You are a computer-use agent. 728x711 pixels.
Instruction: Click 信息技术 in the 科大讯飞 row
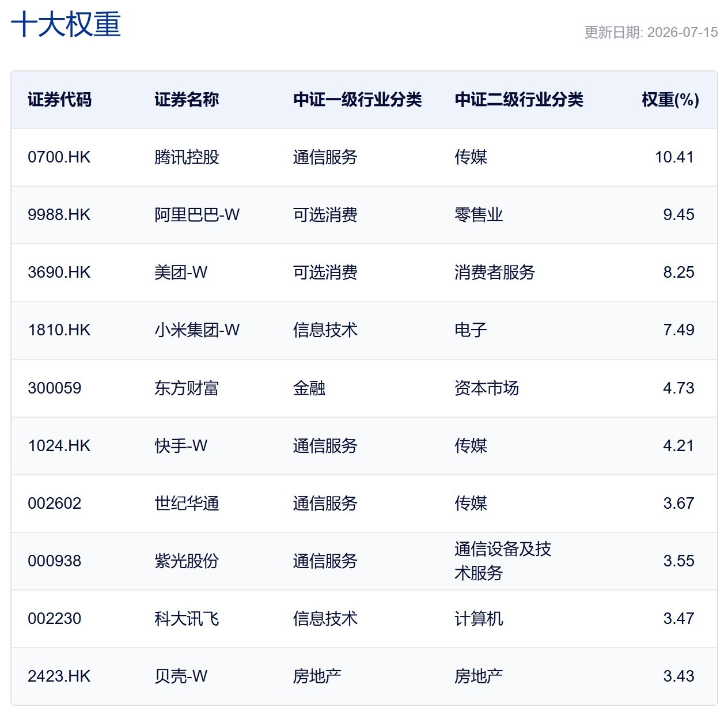tap(325, 619)
